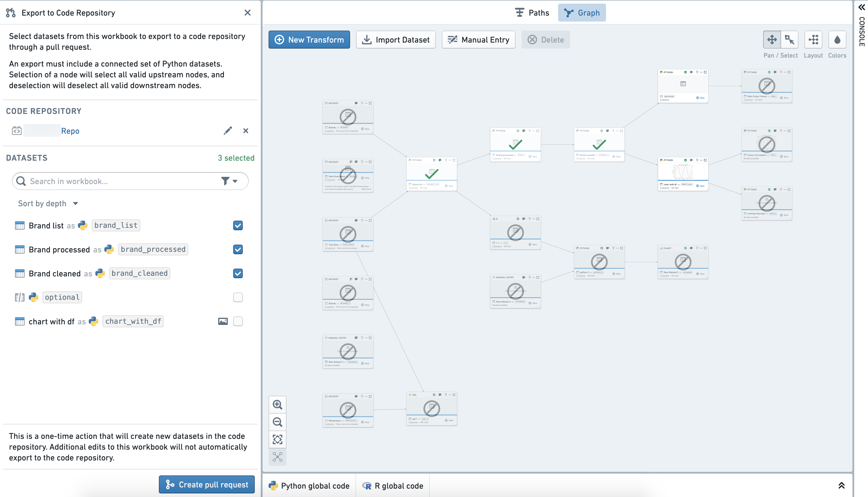868x497 pixels.
Task: Click the Pan tool icon
Action: coord(772,40)
